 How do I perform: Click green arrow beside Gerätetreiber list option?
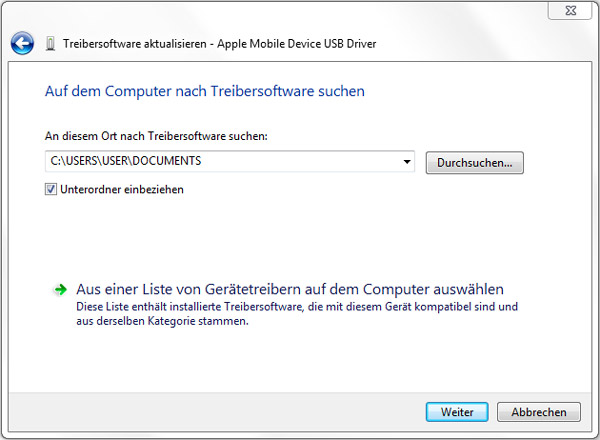pos(60,290)
